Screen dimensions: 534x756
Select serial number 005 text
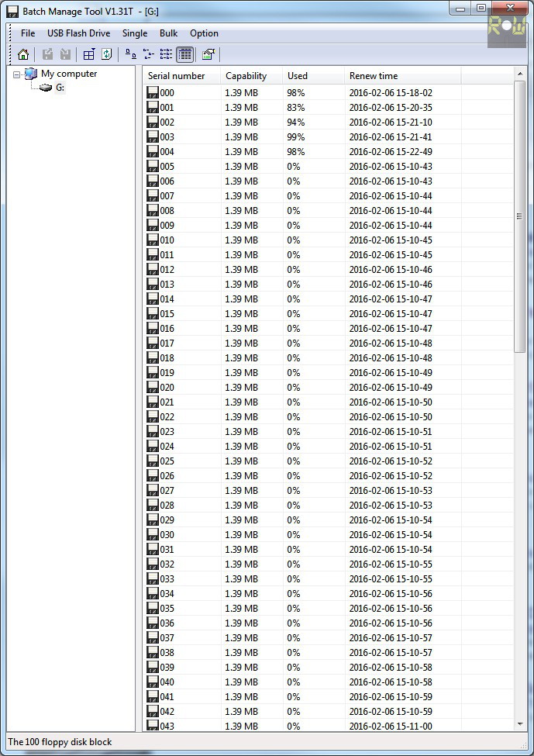(x=167, y=167)
